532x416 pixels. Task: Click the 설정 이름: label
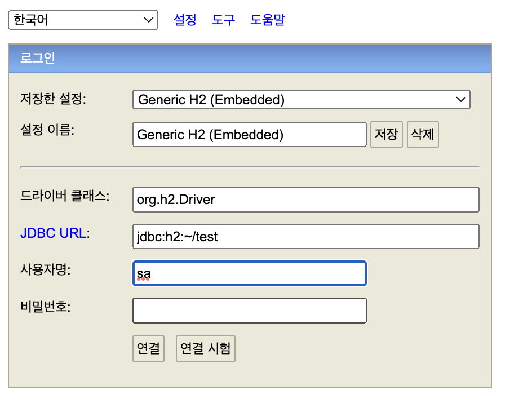[47, 130]
